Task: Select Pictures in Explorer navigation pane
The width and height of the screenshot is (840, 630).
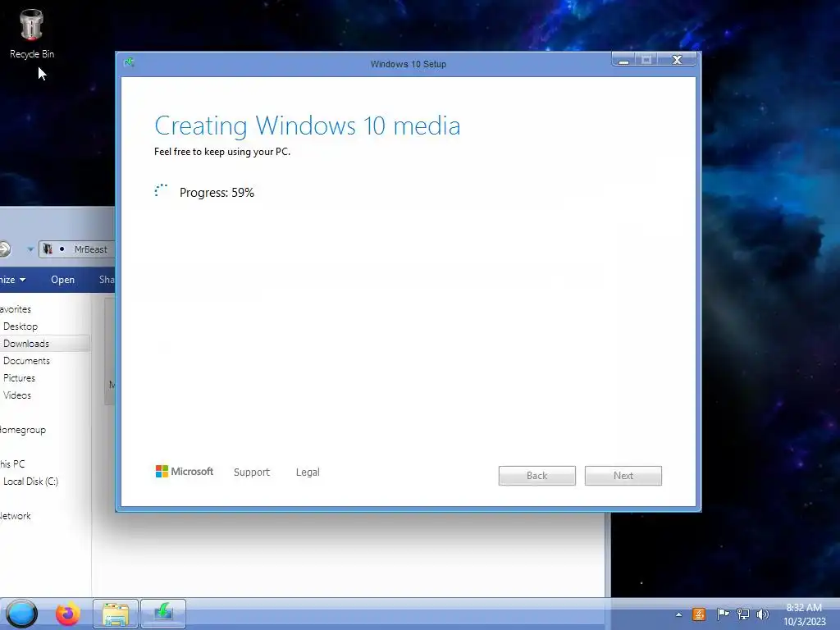Action: click(x=20, y=377)
